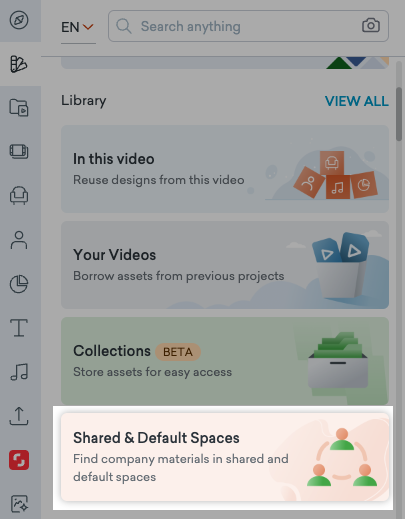This screenshot has width=405, height=519.
Task: Open the red swap integration icon
Action: point(19,460)
